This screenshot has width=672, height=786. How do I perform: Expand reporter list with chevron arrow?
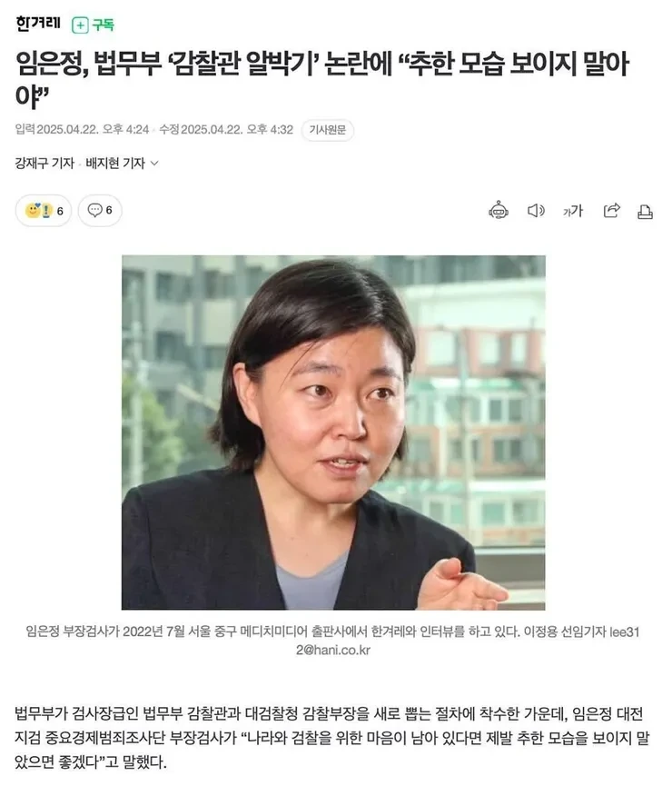(155, 164)
